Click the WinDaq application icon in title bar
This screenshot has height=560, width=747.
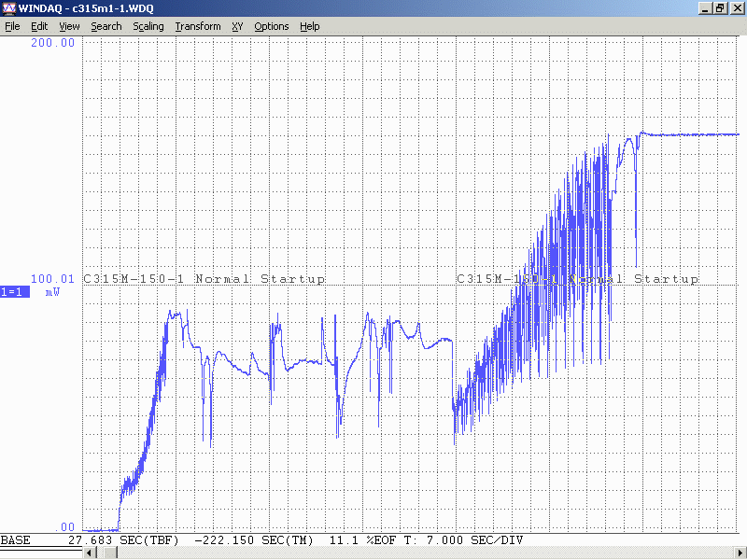pyautogui.click(x=8, y=8)
